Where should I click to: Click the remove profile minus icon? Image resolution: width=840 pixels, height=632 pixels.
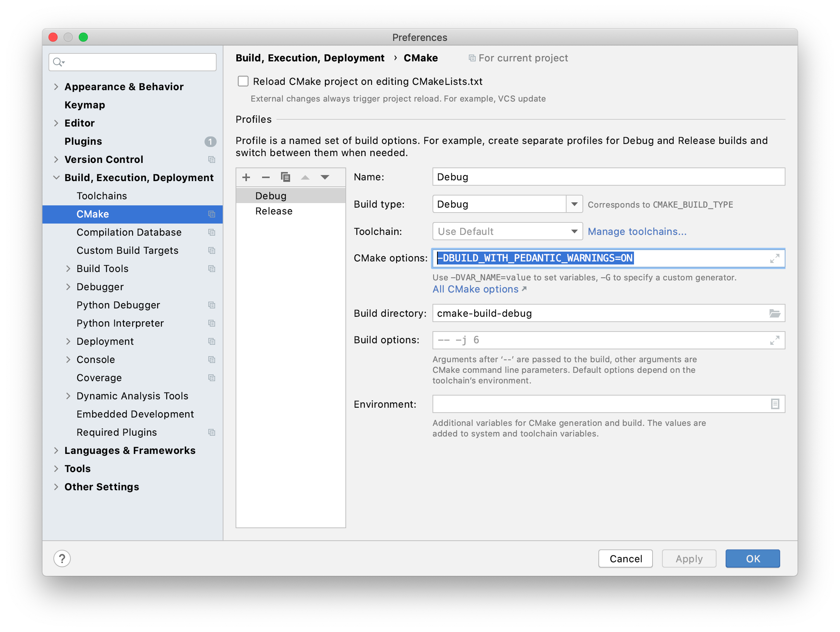[x=266, y=177]
